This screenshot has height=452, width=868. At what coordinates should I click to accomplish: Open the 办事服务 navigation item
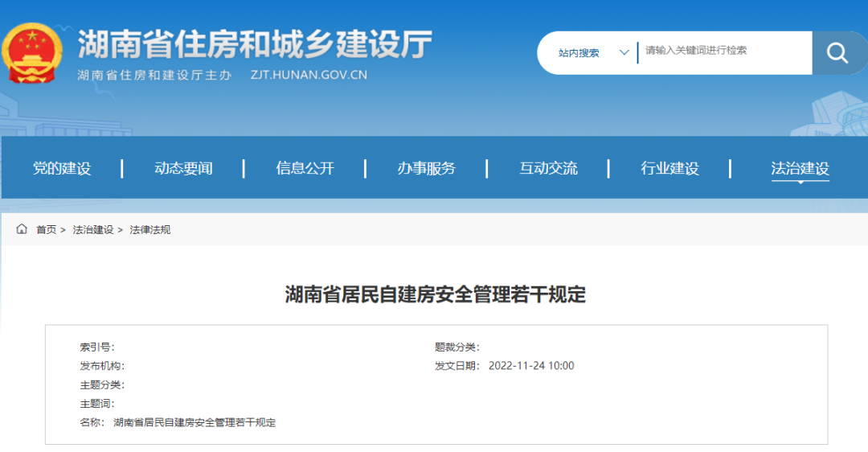[426, 168]
